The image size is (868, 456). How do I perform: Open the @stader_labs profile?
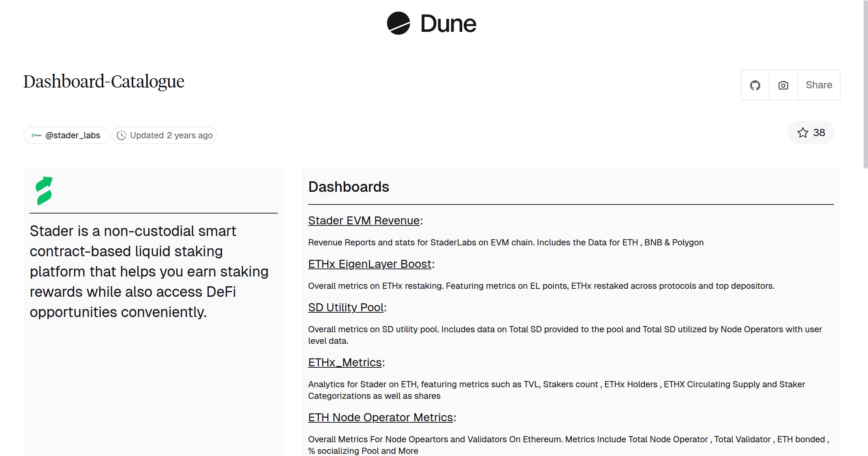coord(72,135)
